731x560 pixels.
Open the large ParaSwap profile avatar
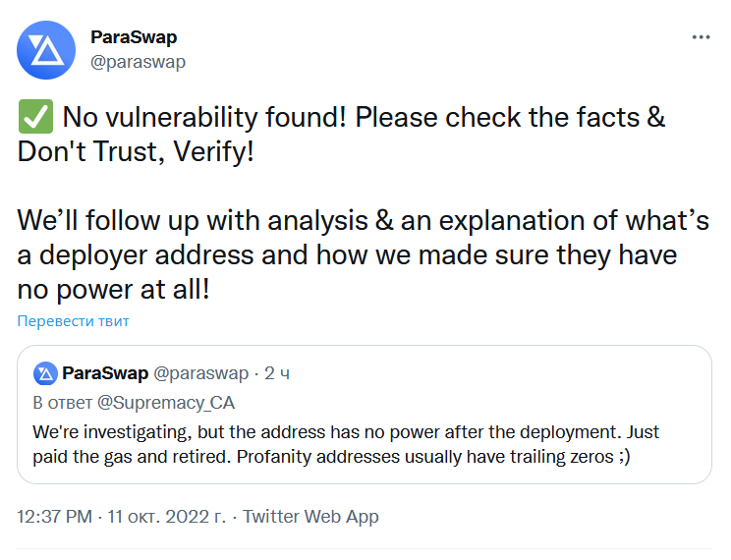(46, 50)
